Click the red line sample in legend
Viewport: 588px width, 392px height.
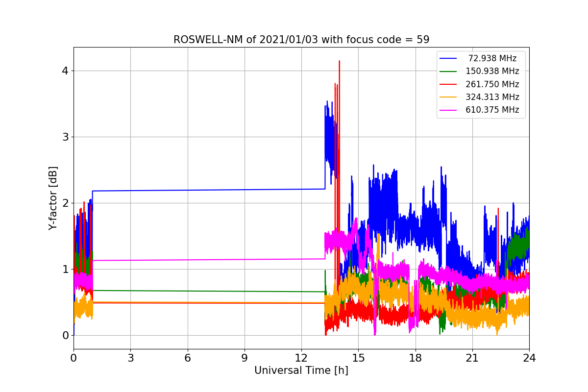pyautogui.click(x=449, y=84)
